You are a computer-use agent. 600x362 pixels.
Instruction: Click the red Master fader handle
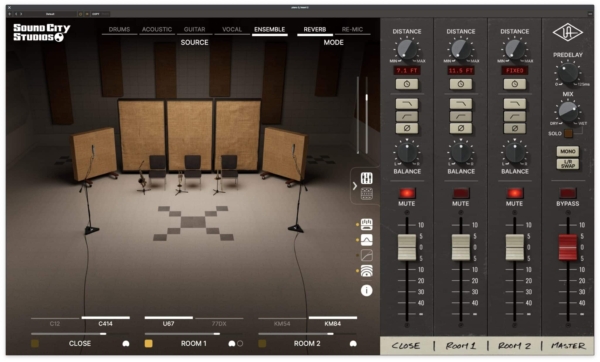point(568,248)
